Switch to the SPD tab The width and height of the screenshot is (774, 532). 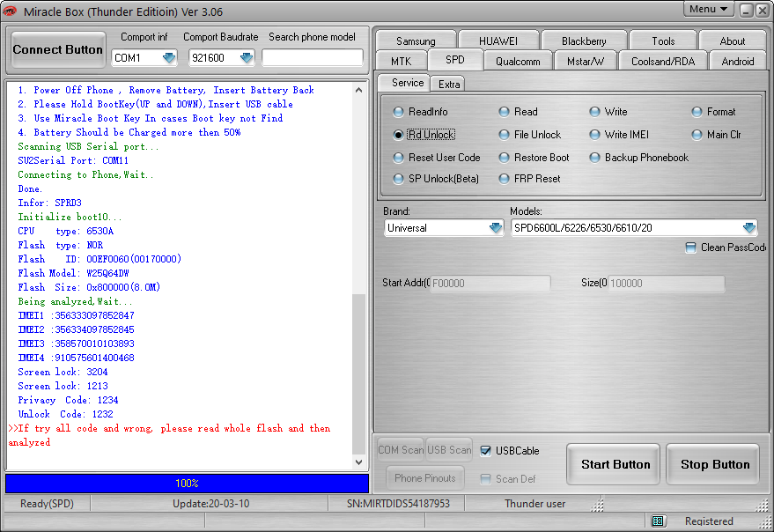[454, 60]
